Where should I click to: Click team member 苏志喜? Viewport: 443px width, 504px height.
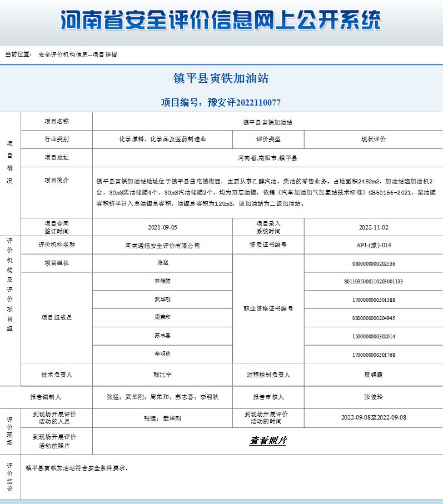tap(162, 336)
